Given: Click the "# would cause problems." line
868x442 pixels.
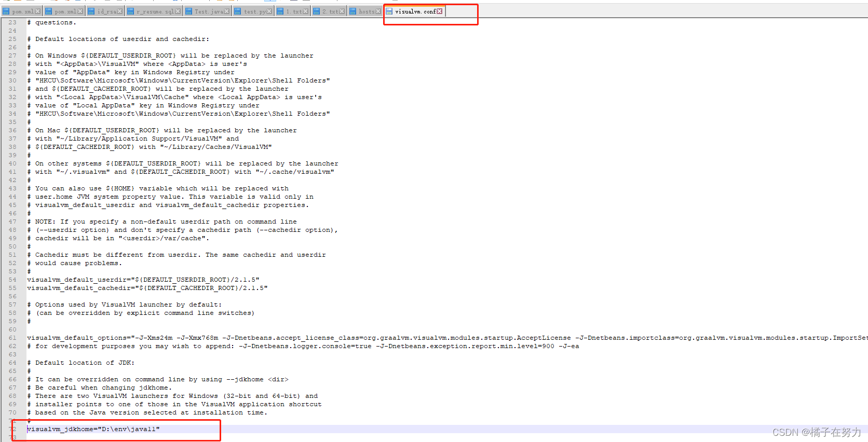Looking at the screenshot, I should pos(75,263).
